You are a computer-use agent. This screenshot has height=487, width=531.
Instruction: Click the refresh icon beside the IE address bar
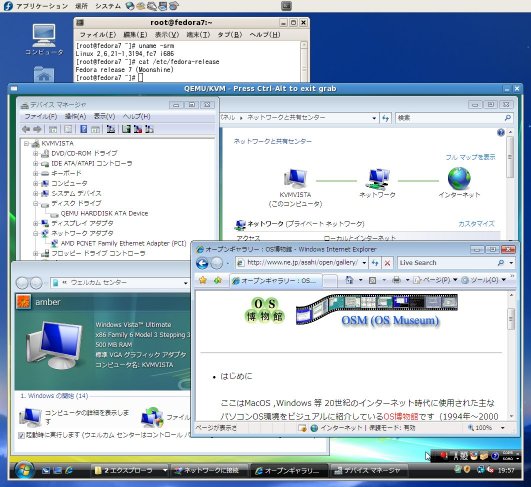click(x=375, y=263)
